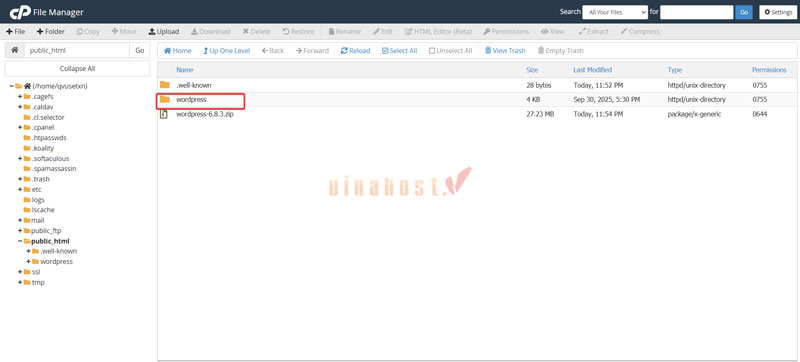800x362 pixels.
Task: Expand the .softaculous folder
Action: 20,159
